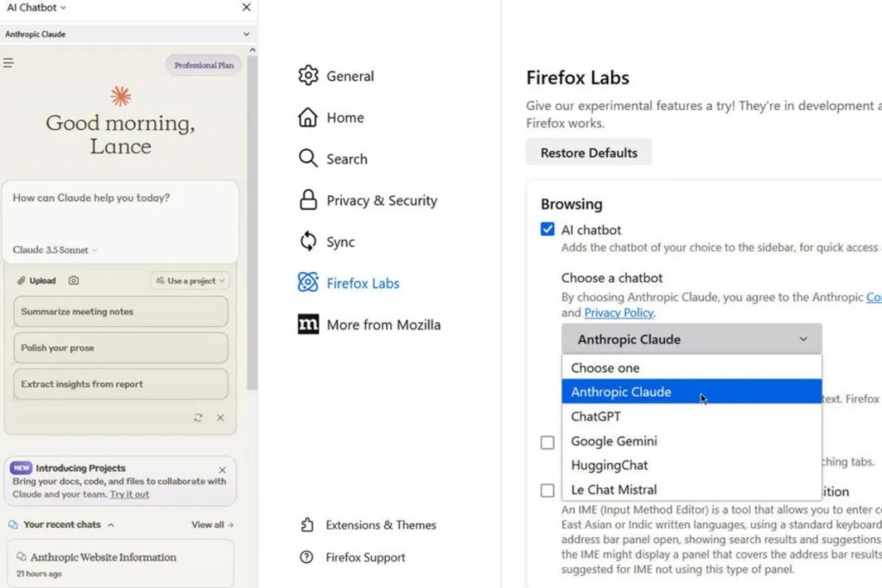Open Firefox Support via the question mark icon
This screenshot has width=882, height=588.
tap(308, 557)
